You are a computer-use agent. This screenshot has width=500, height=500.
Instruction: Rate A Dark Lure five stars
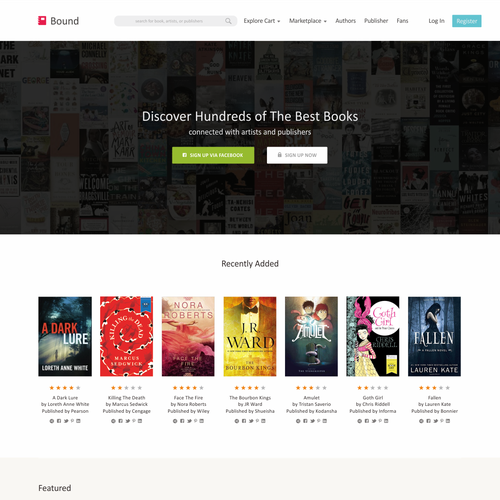(x=78, y=388)
